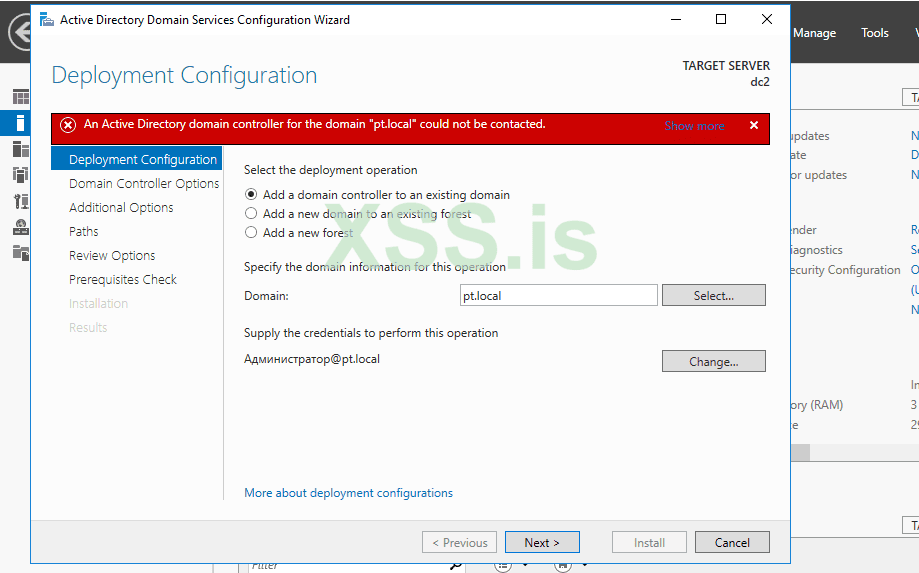919x573 pixels.
Task: Open Manage menu in Server Manager
Action: [814, 33]
